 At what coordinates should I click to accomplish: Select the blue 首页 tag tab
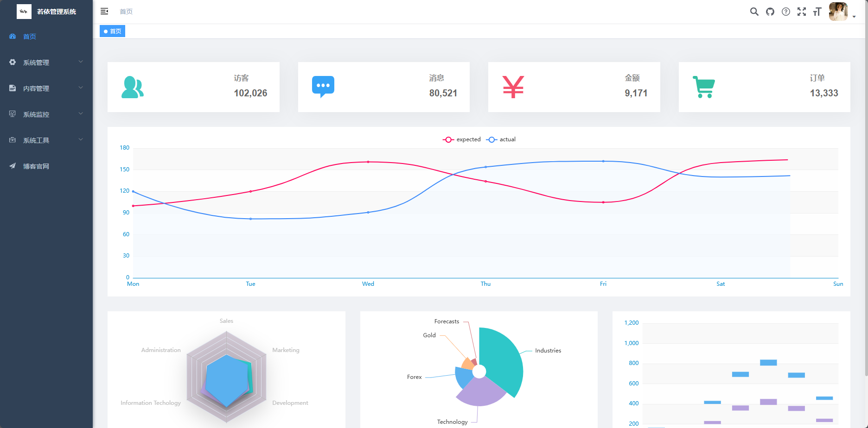[x=113, y=31]
